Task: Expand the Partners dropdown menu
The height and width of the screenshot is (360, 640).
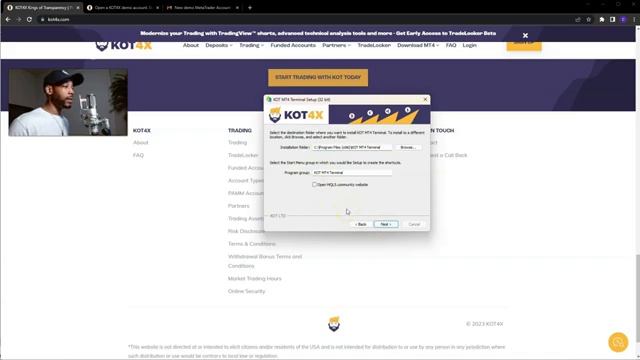Action: click(x=336, y=45)
